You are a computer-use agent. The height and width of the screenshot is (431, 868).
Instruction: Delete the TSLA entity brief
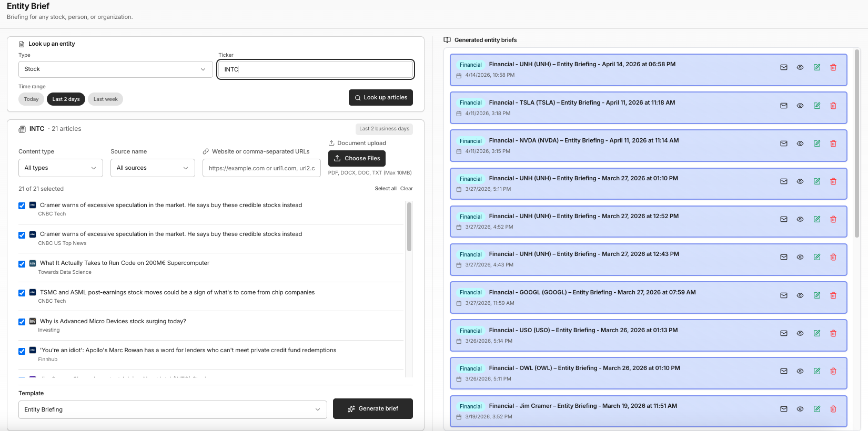(x=833, y=106)
